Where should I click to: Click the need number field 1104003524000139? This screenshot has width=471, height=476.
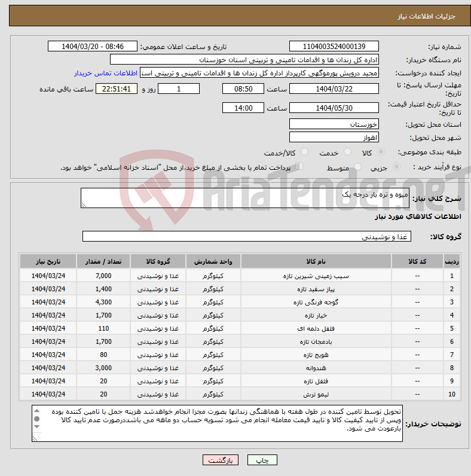coord(334,47)
